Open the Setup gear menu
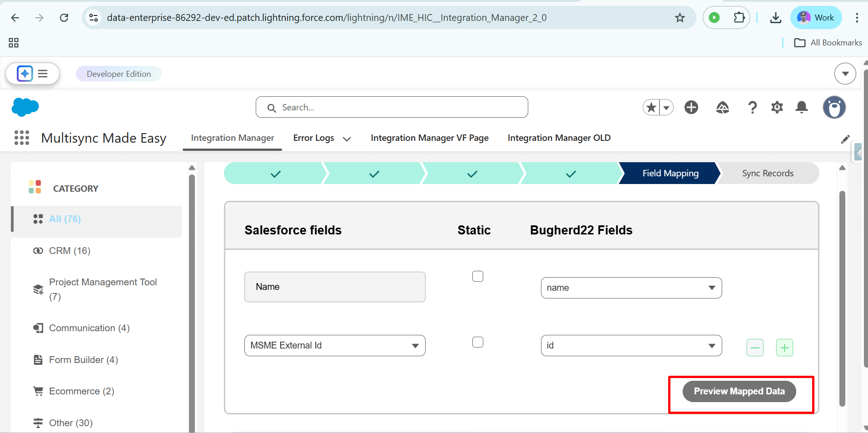Screen dimensions: 868x433 (x=777, y=108)
